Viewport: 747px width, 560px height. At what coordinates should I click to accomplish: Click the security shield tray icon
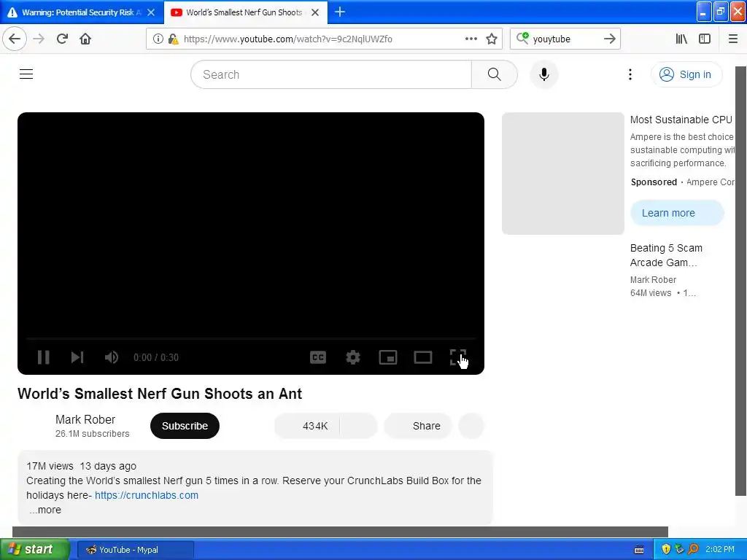(x=666, y=549)
